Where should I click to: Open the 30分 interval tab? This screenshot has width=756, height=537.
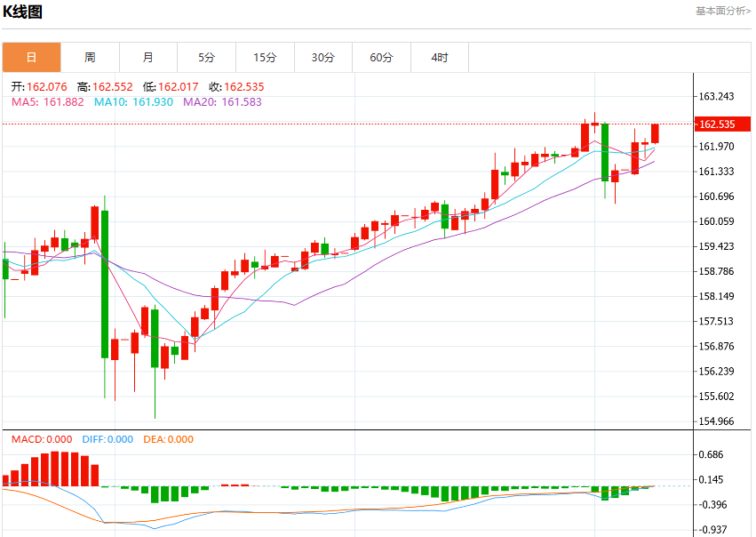(323, 58)
